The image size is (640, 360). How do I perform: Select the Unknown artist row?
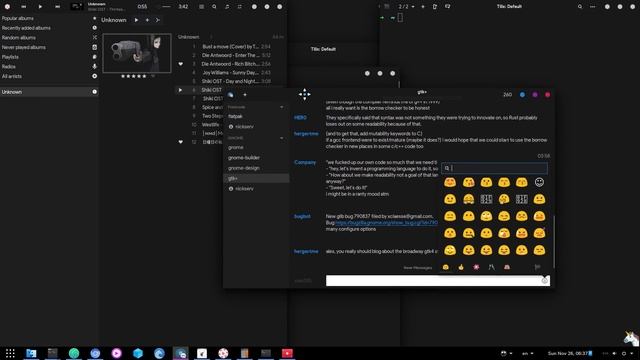(48, 92)
